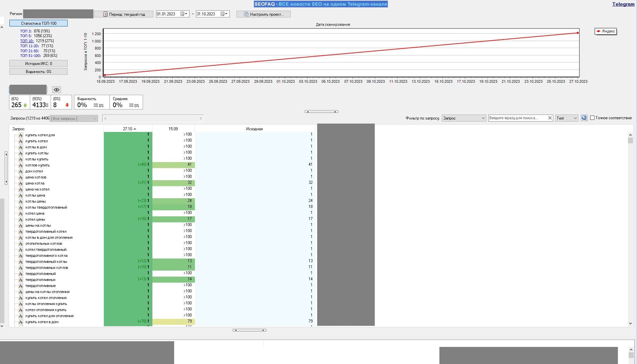Click the 'Статистика ТОП-100' button

(x=39, y=23)
